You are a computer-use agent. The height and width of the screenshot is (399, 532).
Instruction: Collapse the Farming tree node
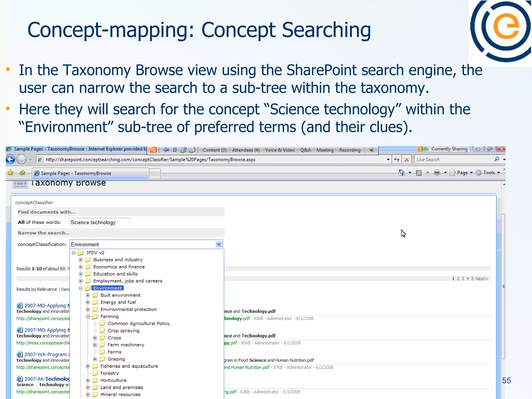point(88,316)
